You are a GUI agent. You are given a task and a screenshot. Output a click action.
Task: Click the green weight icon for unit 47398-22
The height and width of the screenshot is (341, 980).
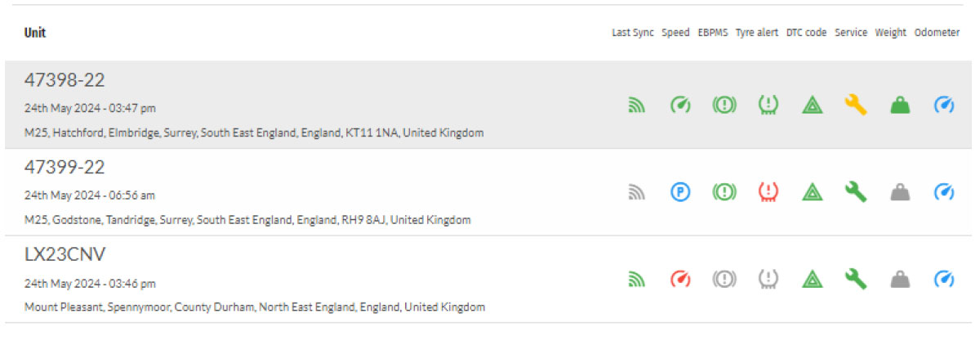point(899,105)
